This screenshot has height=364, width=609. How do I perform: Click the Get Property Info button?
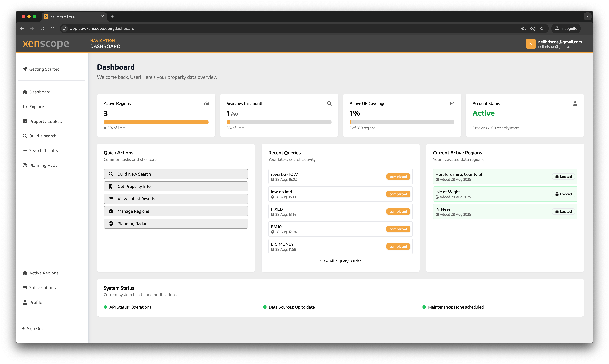point(176,186)
